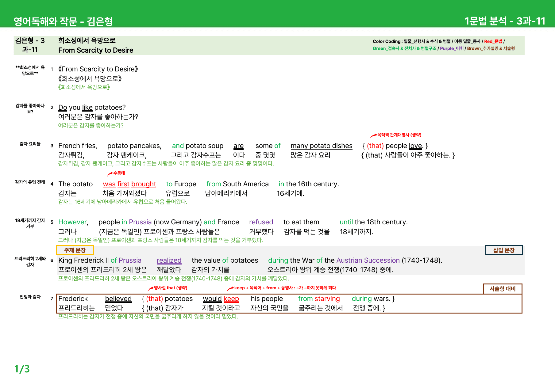Click the red annotation 'keep + 목적어 + from + 동명사'
This screenshot has width=555, height=392.
tap(285, 288)
